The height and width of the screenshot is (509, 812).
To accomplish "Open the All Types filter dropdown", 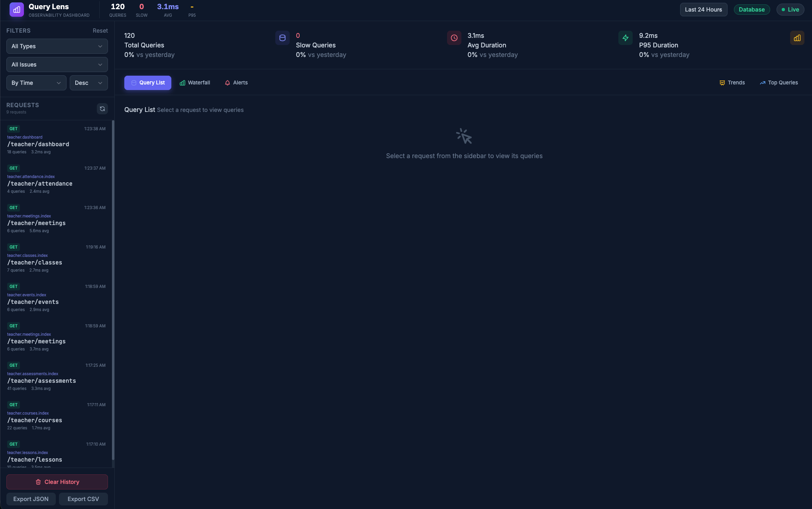I will pyautogui.click(x=57, y=46).
